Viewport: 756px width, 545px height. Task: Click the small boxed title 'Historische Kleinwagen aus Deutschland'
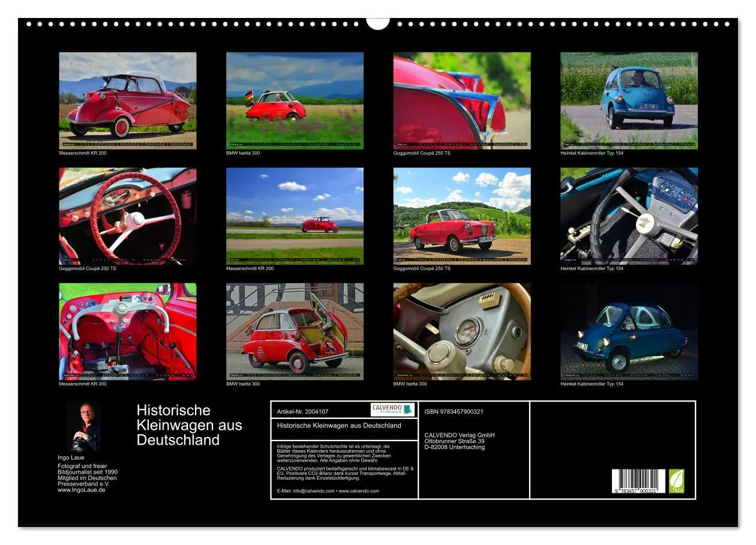point(339,426)
